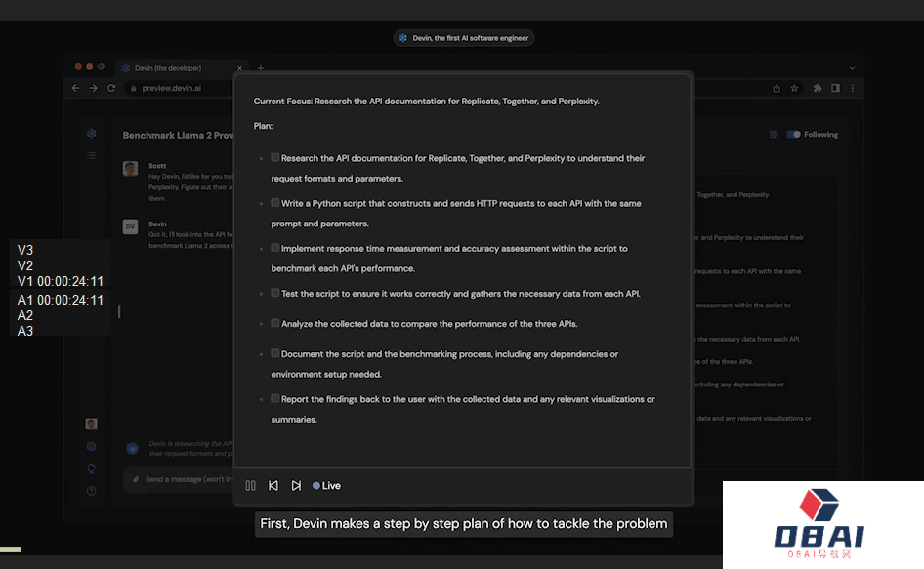Skip to the next step
Image resolution: width=924 pixels, height=569 pixels.
pos(296,486)
